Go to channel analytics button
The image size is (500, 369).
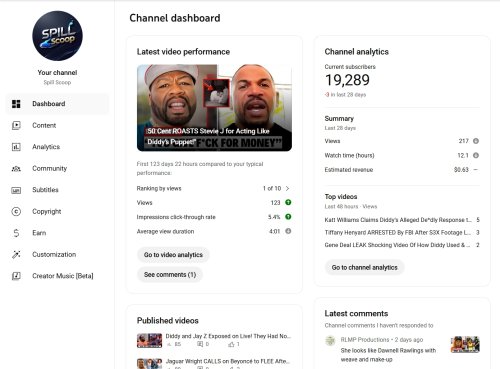(365, 267)
